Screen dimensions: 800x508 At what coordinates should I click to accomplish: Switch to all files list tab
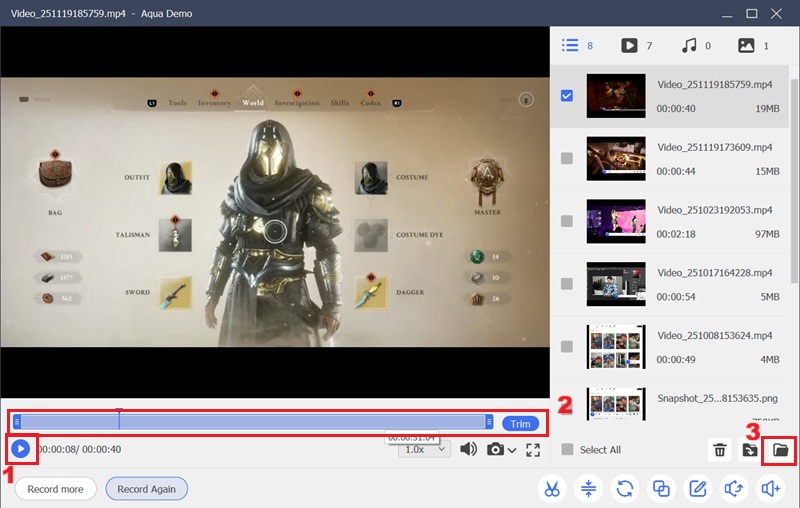(577, 45)
